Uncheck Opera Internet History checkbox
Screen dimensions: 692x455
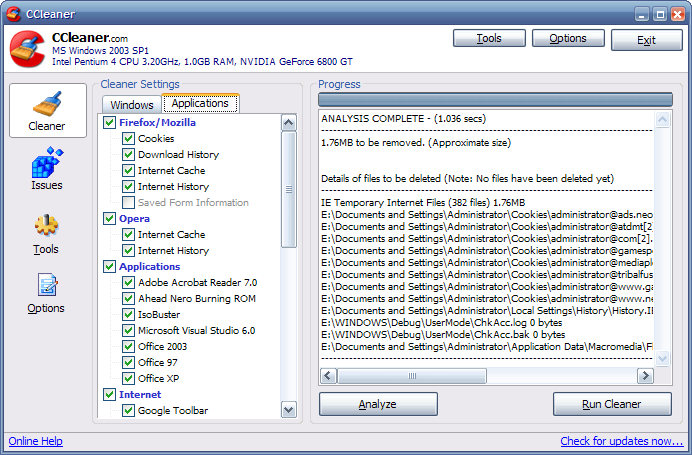tap(128, 251)
